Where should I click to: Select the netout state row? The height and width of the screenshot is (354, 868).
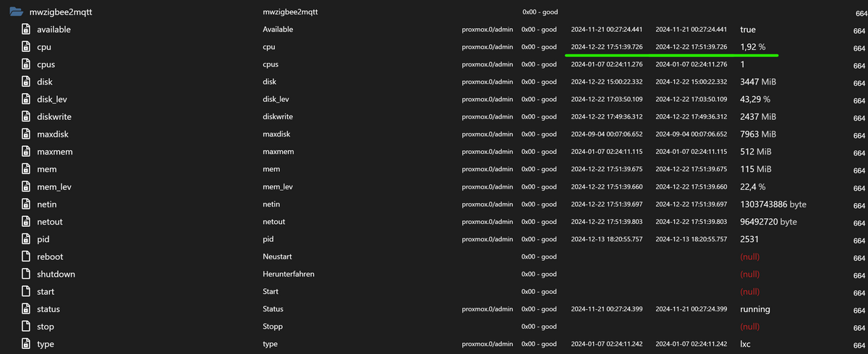tap(51, 222)
